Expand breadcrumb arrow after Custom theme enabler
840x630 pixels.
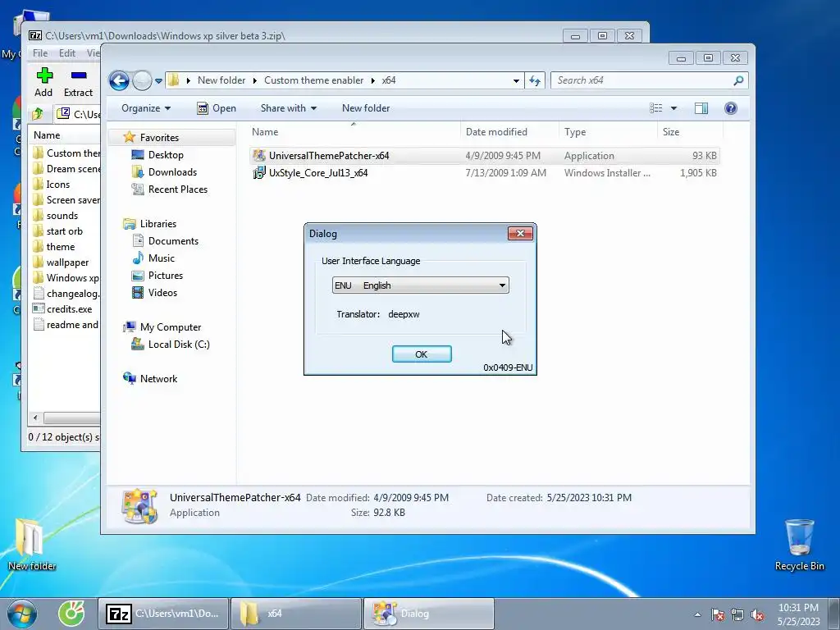(x=373, y=80)
